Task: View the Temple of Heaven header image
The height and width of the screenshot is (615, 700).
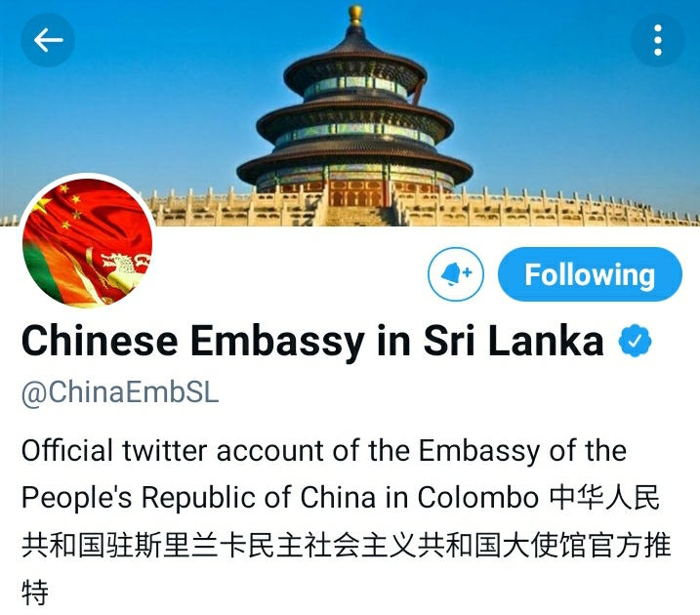Action: click(x=350, y=113)
